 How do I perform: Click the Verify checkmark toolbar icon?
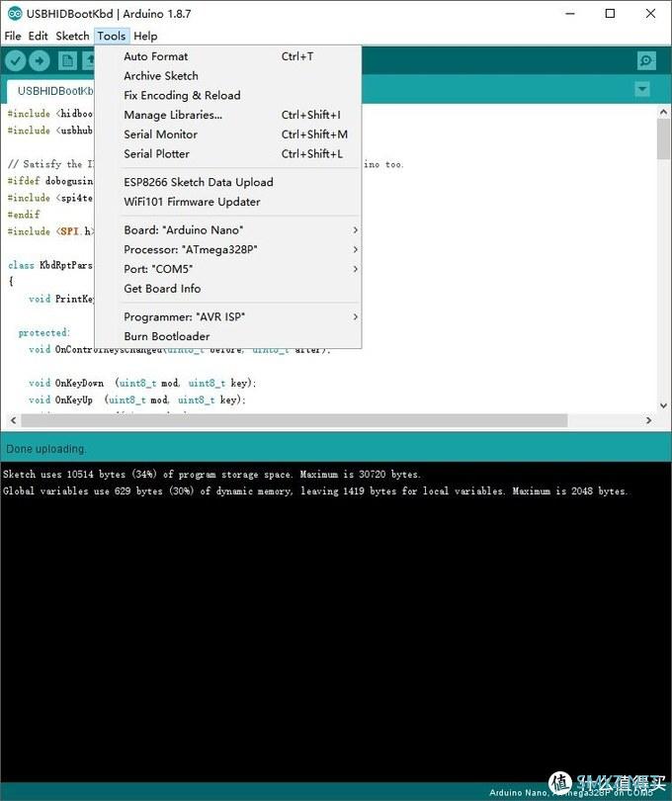pos(16,60)
